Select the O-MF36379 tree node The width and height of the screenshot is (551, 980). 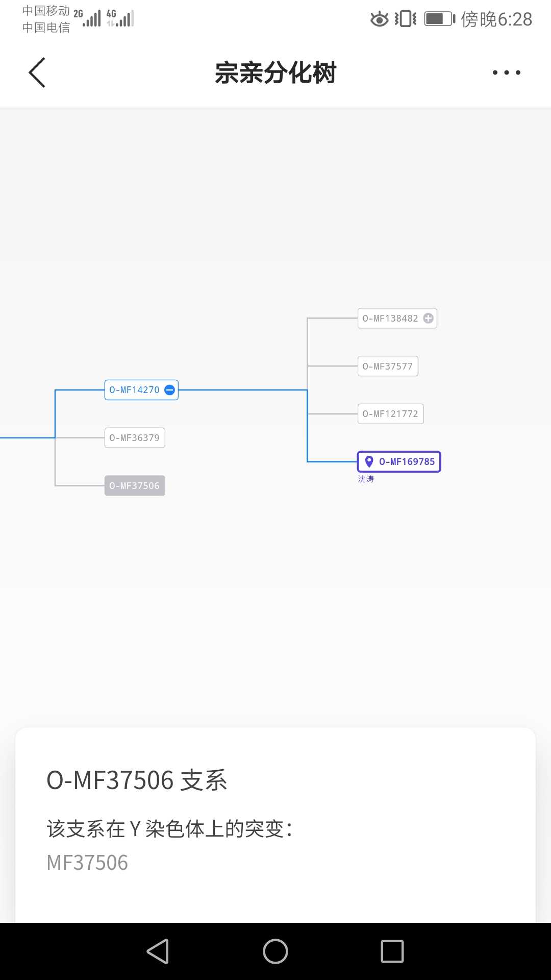click(x=135, y=438)
